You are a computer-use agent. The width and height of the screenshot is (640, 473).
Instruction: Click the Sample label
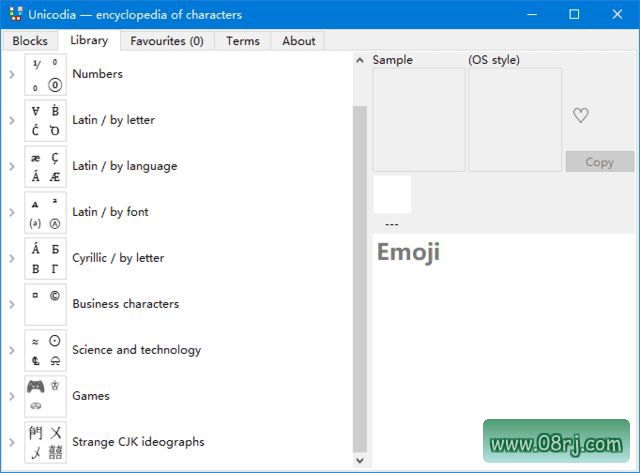pos(393,60)
